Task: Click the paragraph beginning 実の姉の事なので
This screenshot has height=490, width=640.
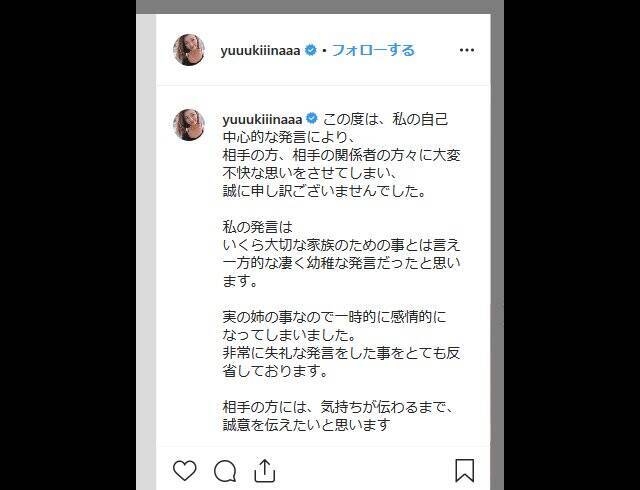Action: [x=335, y=326]
